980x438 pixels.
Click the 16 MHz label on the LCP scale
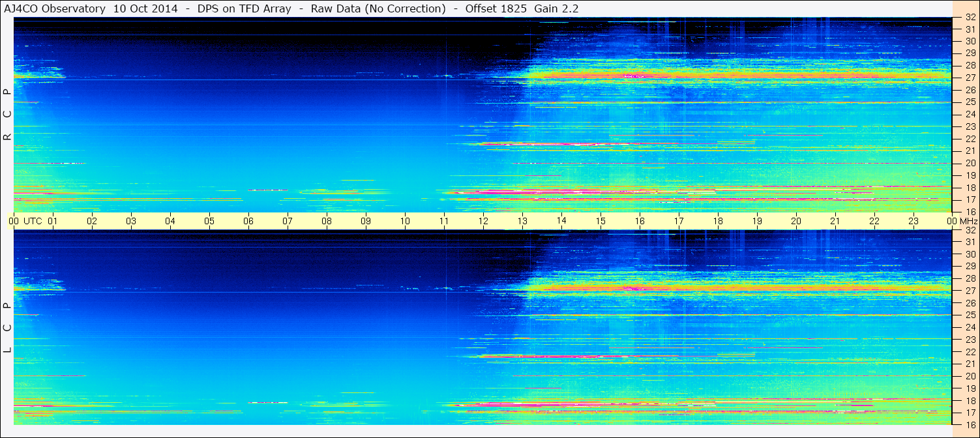click(x=970, y=424)
